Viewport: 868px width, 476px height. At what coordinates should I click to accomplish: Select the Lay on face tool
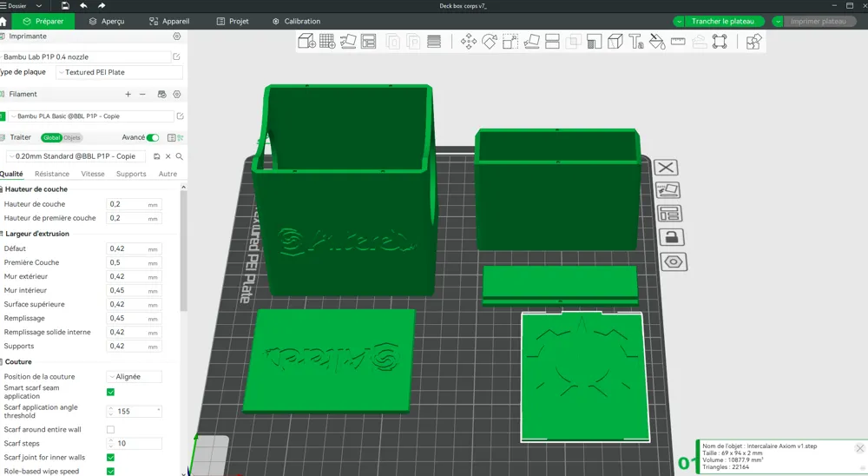(x=531, y=41)
